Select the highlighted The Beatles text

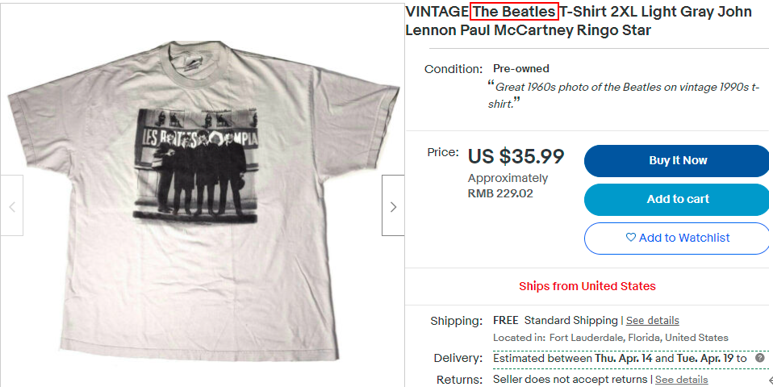(514, 11)
